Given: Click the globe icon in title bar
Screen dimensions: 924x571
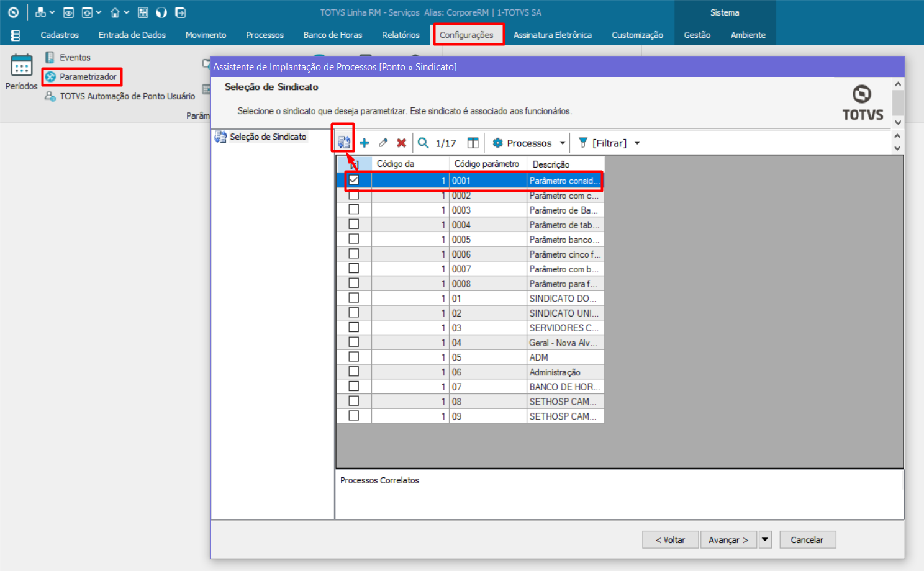Looking at the screenshot, I should tap(161, 12).
